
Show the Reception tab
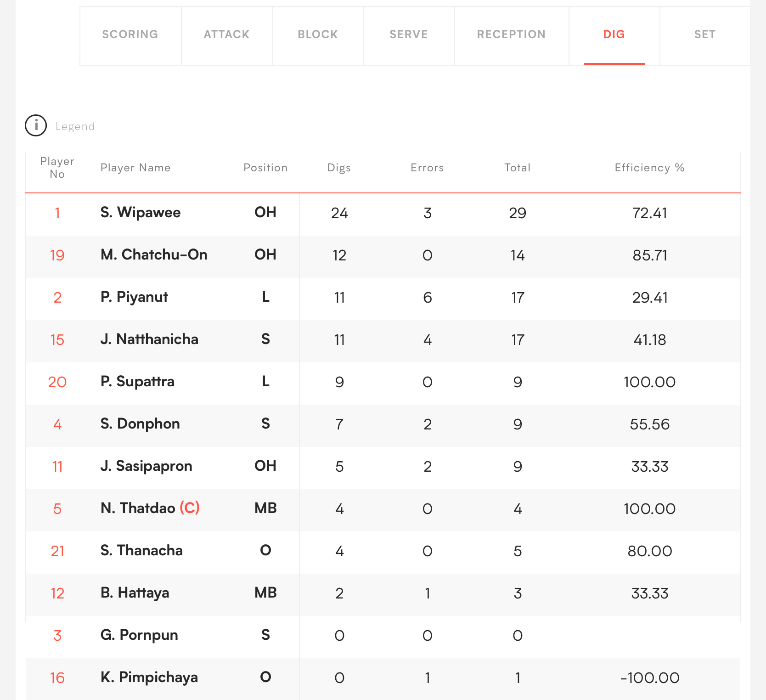coord(511,34)
